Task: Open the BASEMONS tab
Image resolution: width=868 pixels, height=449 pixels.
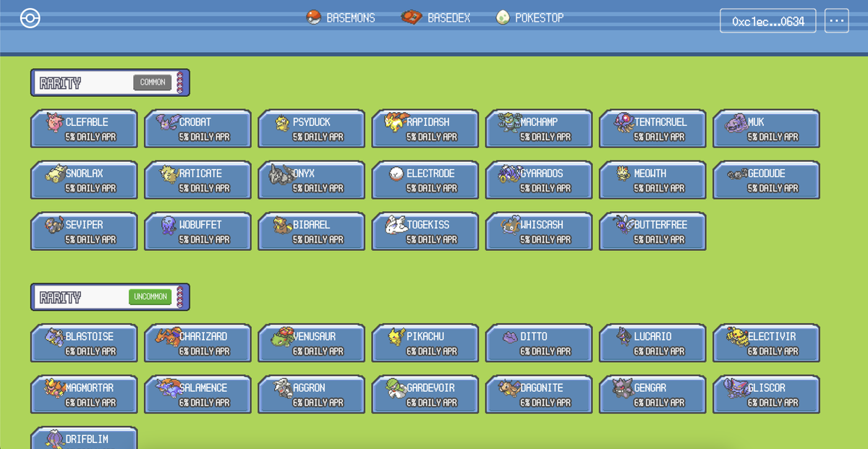Action: (341, 17)
